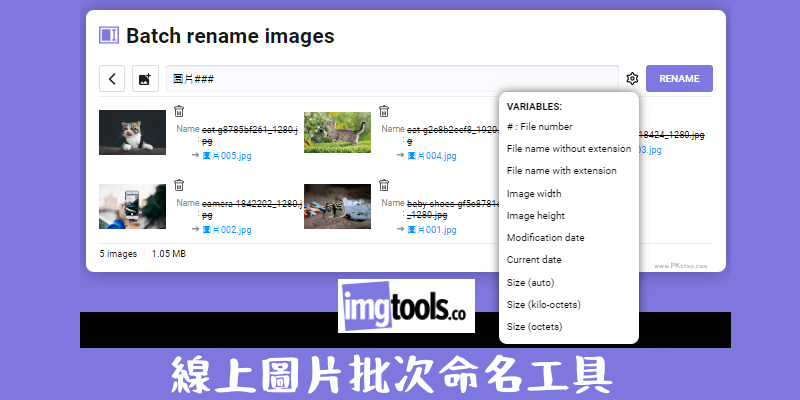Image resolution: width=800 pixels, height=400 pixels.
Task: Choose 'File name without extension' variable
Action: point(569,148)
